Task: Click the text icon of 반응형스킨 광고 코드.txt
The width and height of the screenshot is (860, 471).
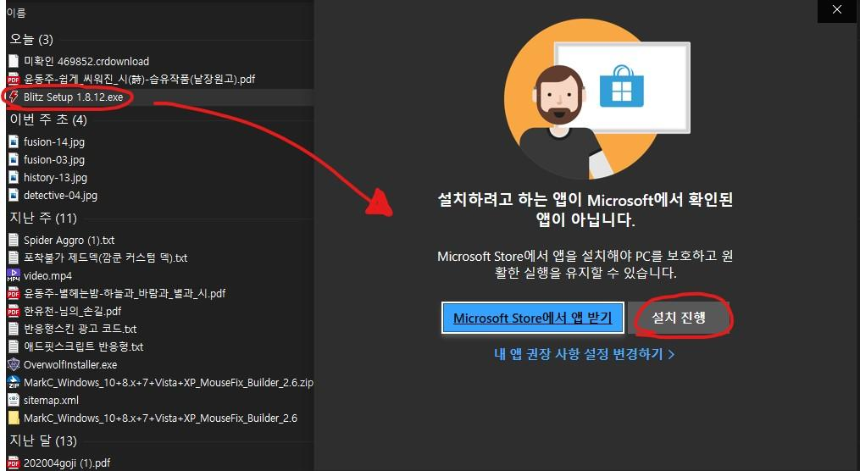Action: pyautogui.click(x=13, y=329)
